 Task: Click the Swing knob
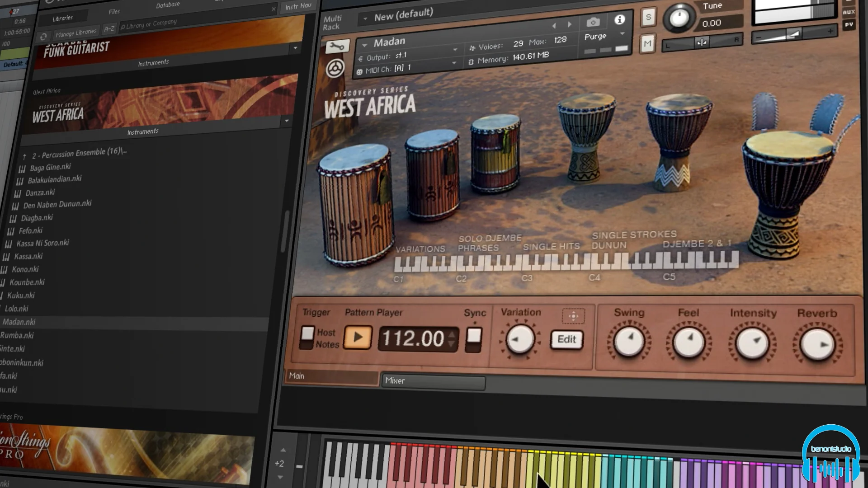pos(629,342)
